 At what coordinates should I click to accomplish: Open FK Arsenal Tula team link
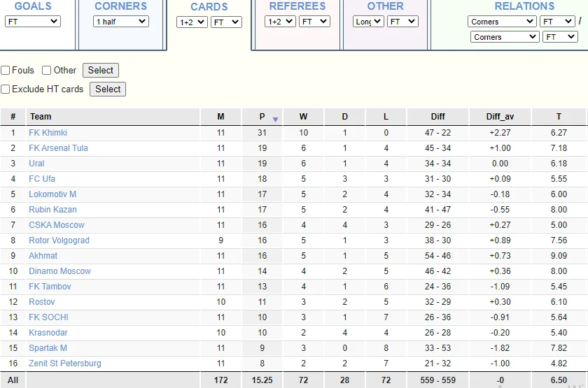pyautogui.click(x=58, y=148)
